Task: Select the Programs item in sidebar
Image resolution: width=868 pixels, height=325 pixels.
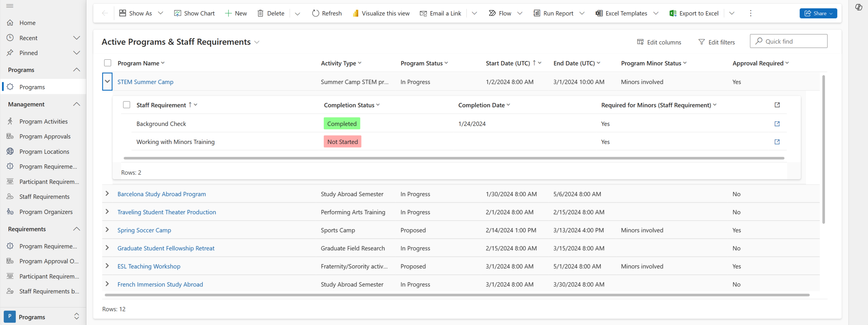Action: pos(43,87)
